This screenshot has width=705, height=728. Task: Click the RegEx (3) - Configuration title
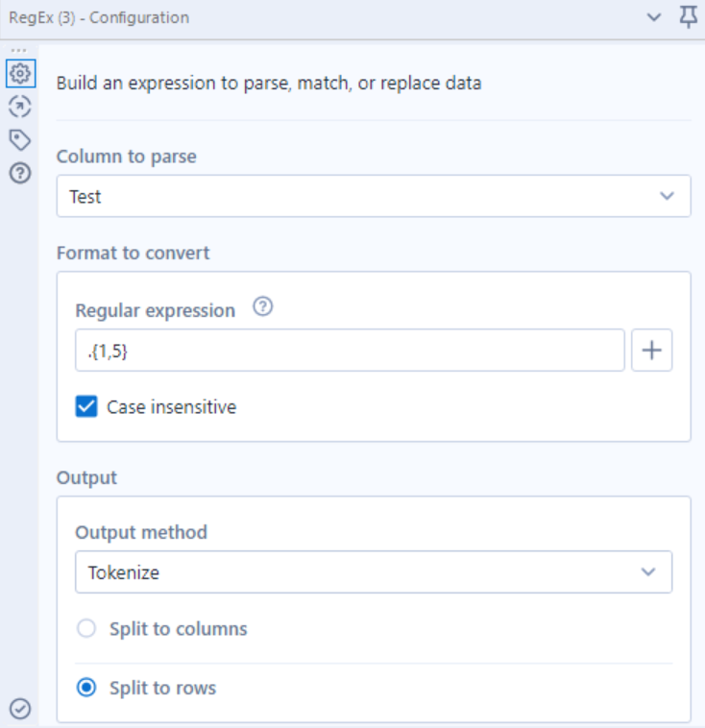pos(99,17)
